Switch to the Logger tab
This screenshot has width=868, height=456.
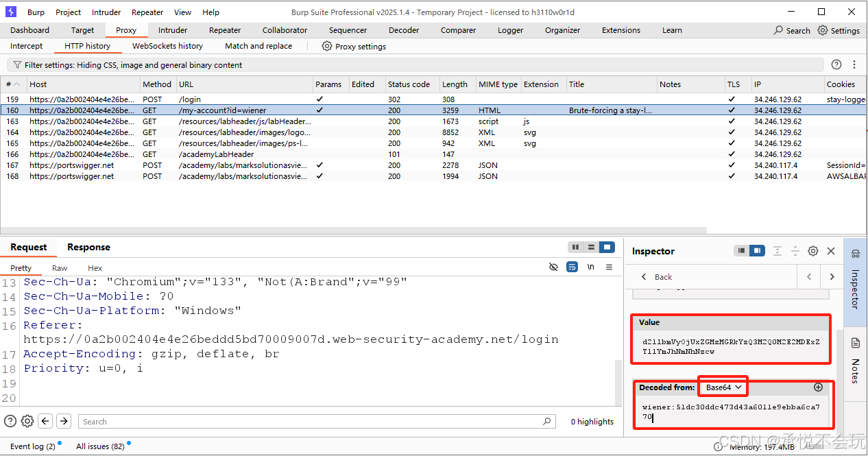[511, 30]
